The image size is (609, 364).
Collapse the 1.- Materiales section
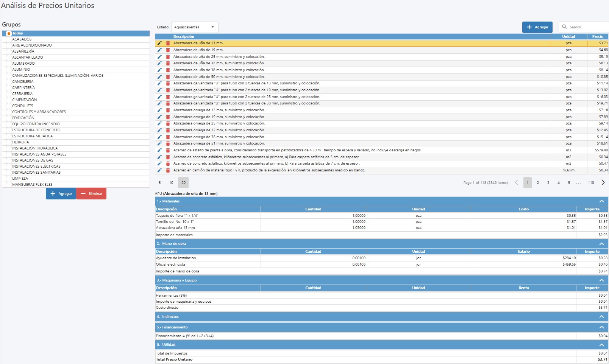[601, 201]
